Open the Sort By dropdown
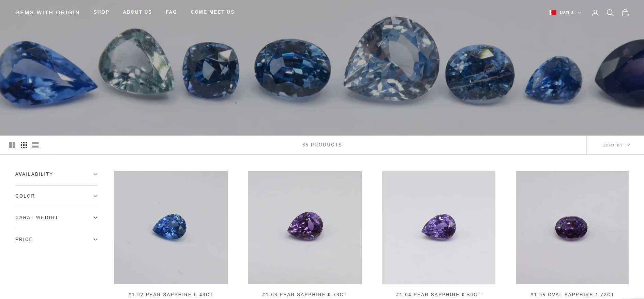The width and height of the screenshot is (644, 299). (616, 145)
